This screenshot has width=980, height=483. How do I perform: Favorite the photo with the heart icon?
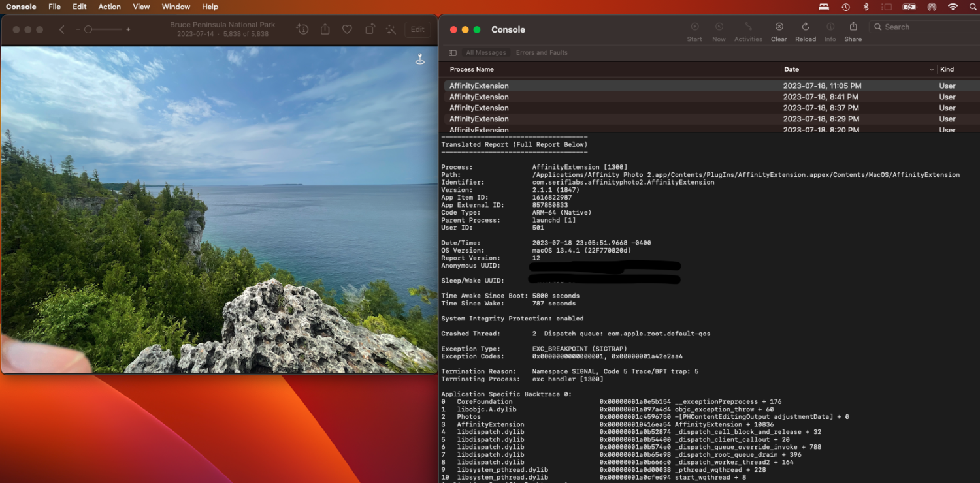pos(347,29)
